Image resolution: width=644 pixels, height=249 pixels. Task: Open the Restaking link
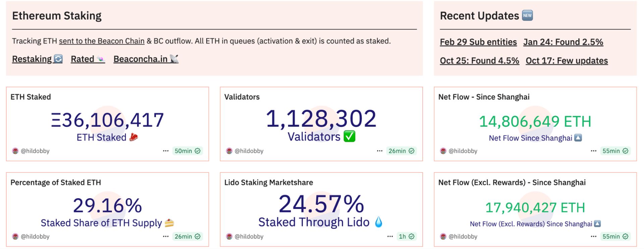[37, 59]
